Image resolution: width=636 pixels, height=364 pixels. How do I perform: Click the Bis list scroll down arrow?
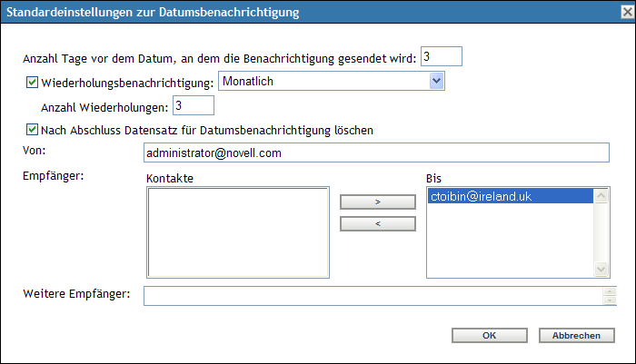tap(601, 269)
